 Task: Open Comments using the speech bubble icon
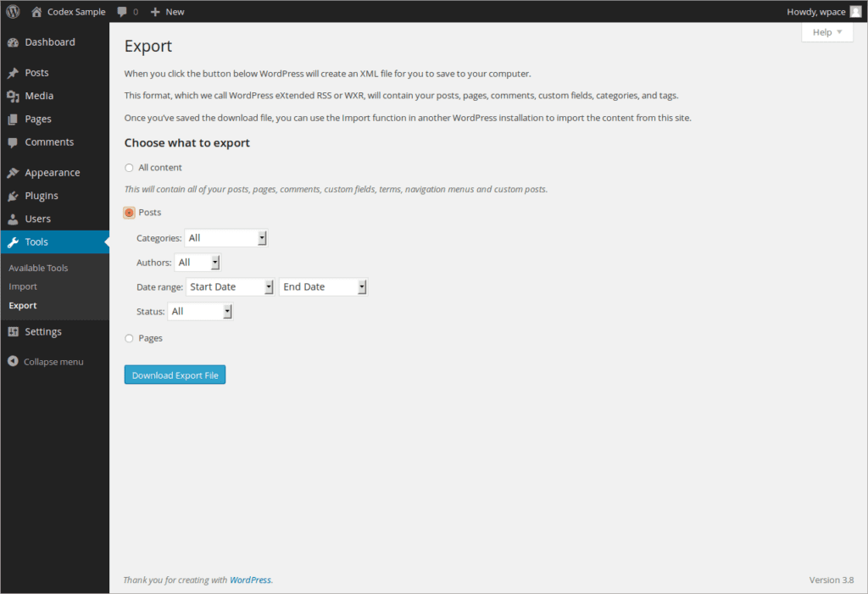(x=12, y=142)
